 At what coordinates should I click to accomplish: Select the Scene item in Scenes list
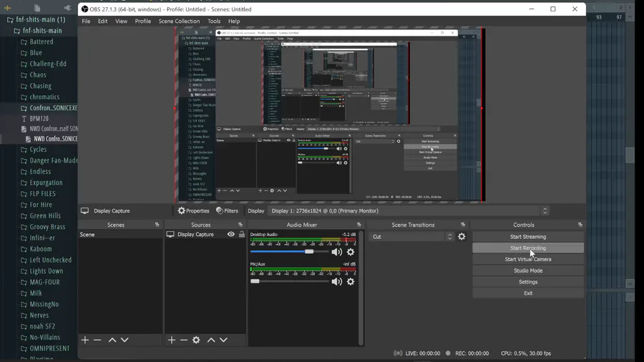pyautogui.click(x=120, y=235)
